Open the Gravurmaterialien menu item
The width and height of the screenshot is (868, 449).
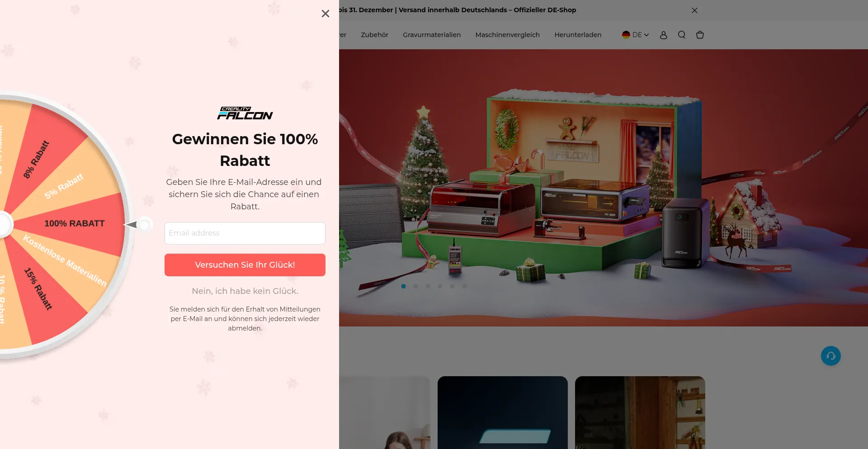432,35
